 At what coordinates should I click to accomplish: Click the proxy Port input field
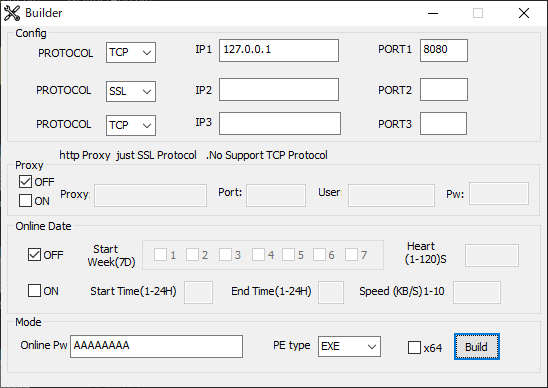tap(276, 195)
